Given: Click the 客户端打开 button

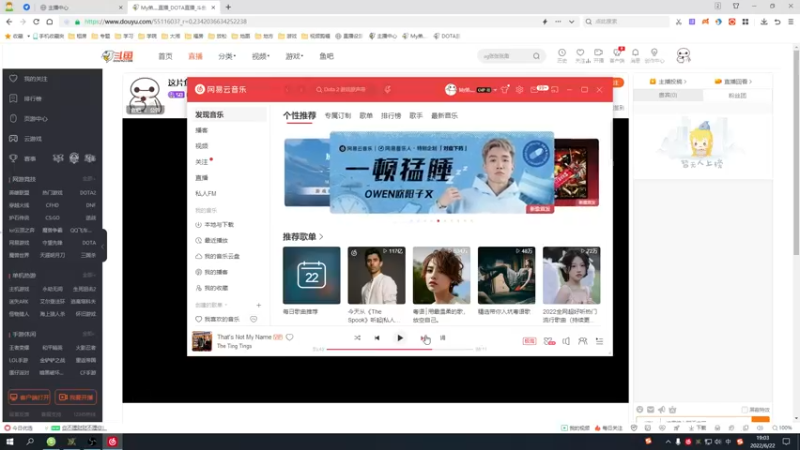Looking at the screenshot, I should pyautogui.click(x=29, y=397).
